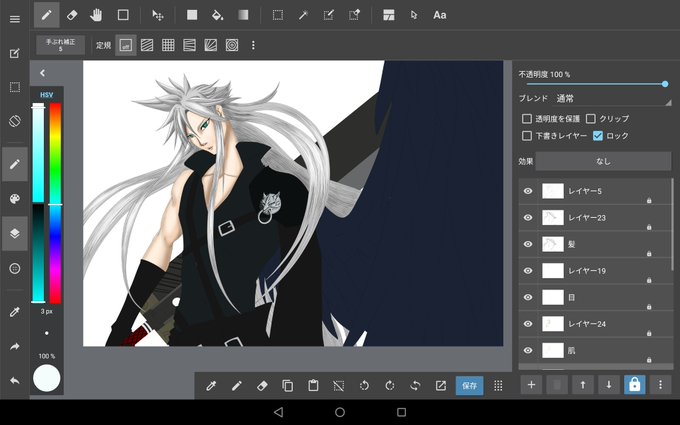Toggle the blue layer lock button

pyautogui.click(x=634, y=385)
